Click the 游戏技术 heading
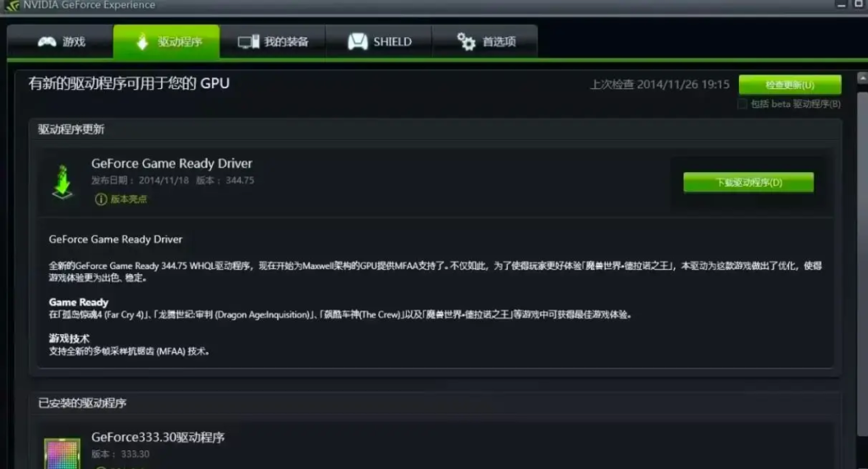Viewport: 868px width, 469px height. coord(69,338)
